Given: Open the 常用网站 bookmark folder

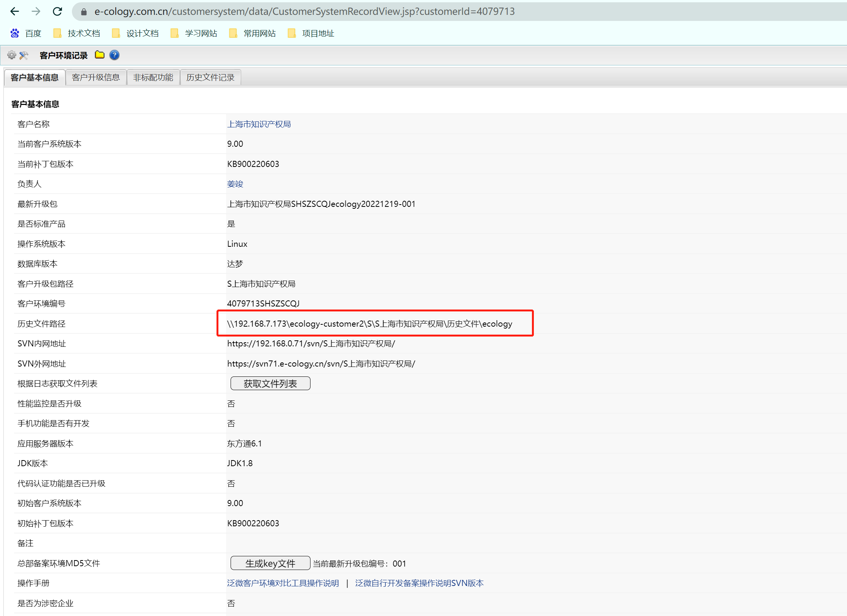Looking at the screenshot, I should click(x=253, y=33).
